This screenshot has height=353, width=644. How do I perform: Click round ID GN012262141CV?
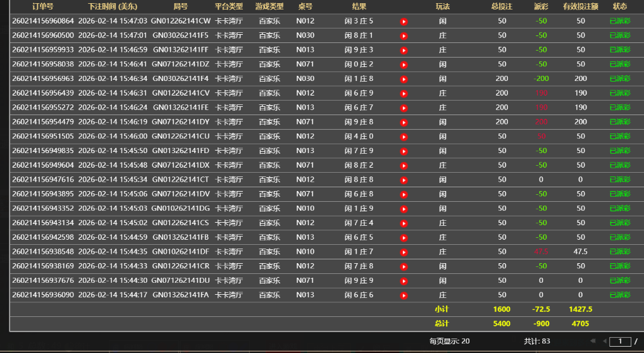click(180, 94)
